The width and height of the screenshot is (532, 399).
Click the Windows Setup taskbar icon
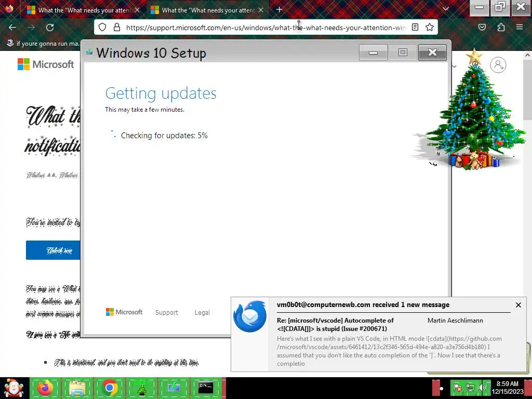pyautogui.click(x=174, y=388)
